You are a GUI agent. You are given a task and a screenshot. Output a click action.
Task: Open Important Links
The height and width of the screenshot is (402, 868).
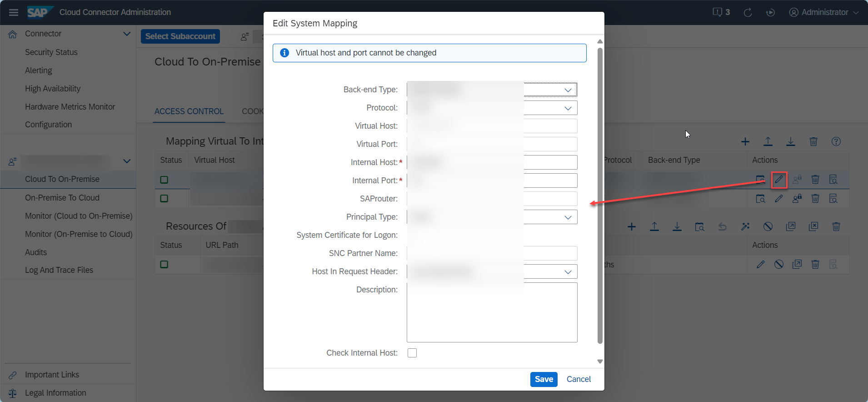(52, 375)
